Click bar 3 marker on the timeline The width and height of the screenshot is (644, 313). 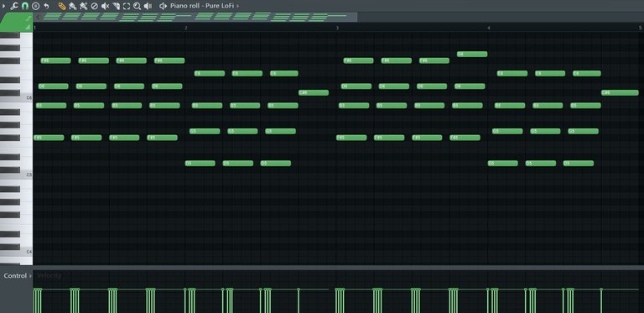pyautogui.click(x=337, y=28)
